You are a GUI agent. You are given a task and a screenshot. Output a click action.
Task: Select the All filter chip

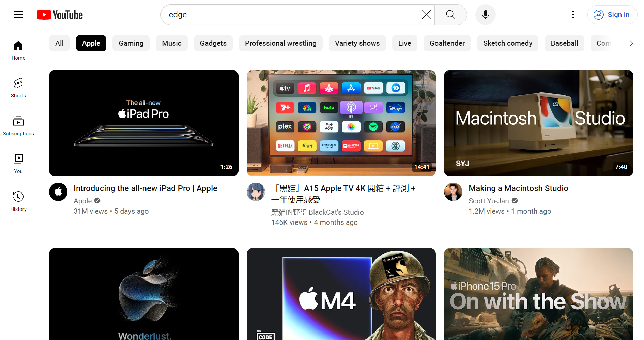(x=59, y=43)
